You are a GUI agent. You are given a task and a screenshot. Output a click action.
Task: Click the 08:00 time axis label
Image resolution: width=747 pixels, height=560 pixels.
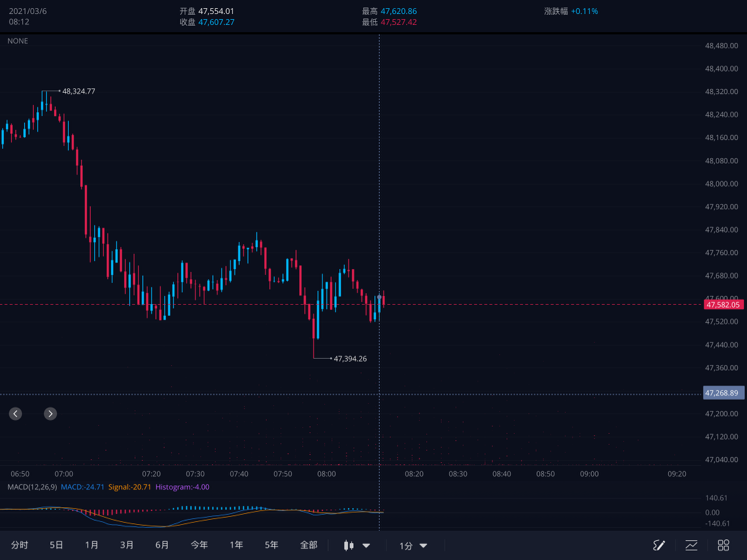tap(326, 474)
